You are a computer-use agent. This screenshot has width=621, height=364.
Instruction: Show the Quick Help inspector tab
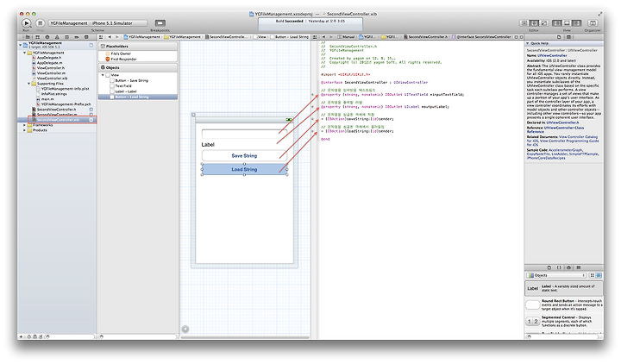568,37
